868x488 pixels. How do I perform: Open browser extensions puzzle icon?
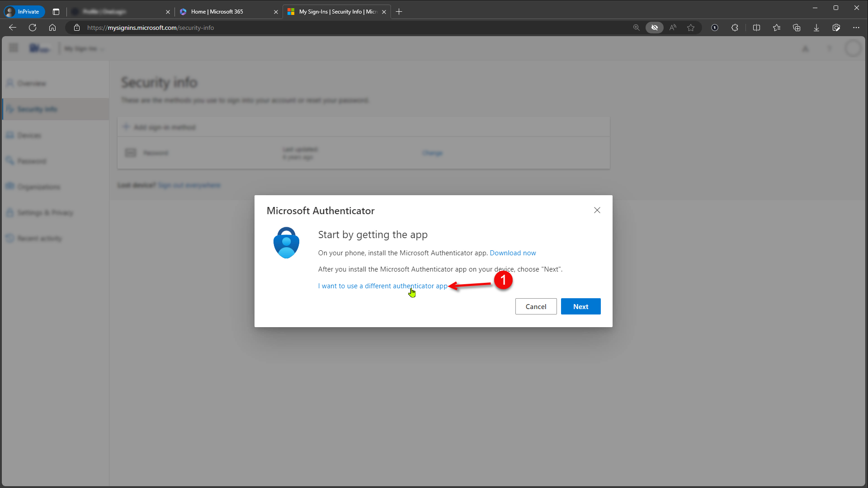735,28
